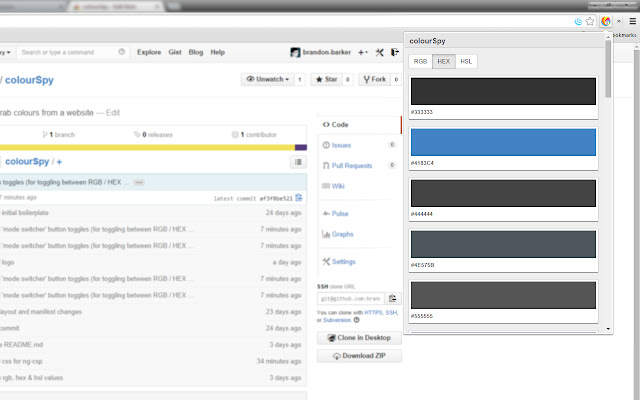Create new file with the plus icon
This screenshot has height=400, width=640.
pyautogui.click(x=59, y=162)
